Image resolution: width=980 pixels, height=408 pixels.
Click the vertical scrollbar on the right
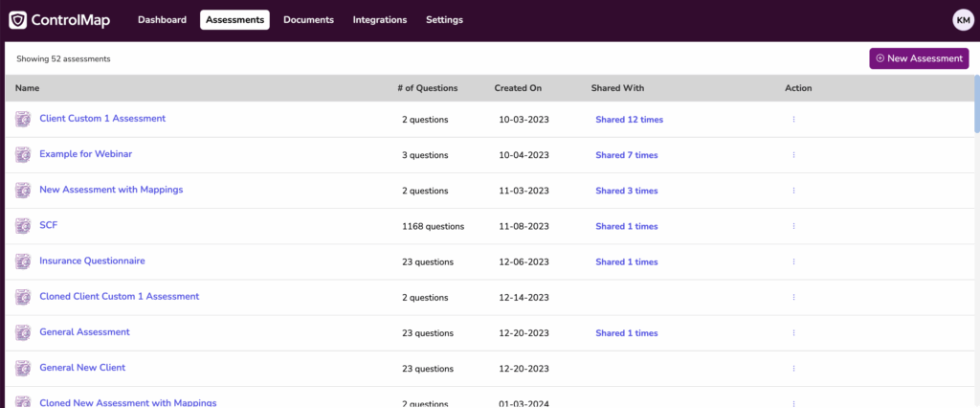click(x=976, y=105)
